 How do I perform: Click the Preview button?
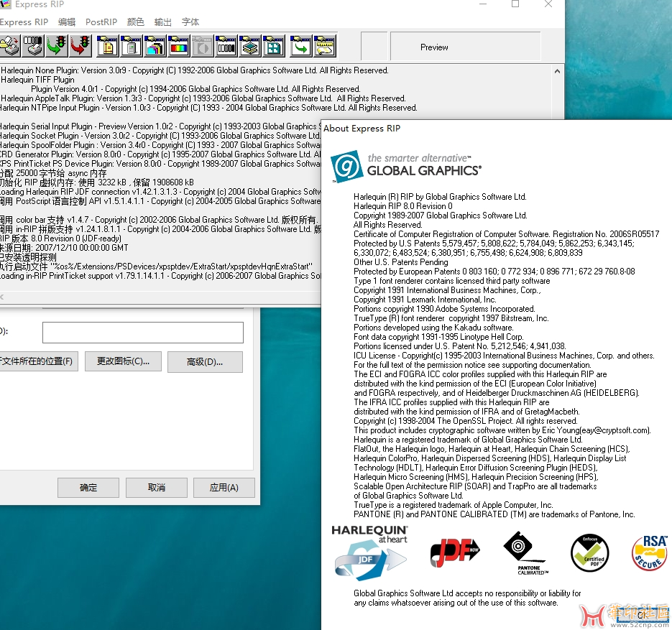434,47
